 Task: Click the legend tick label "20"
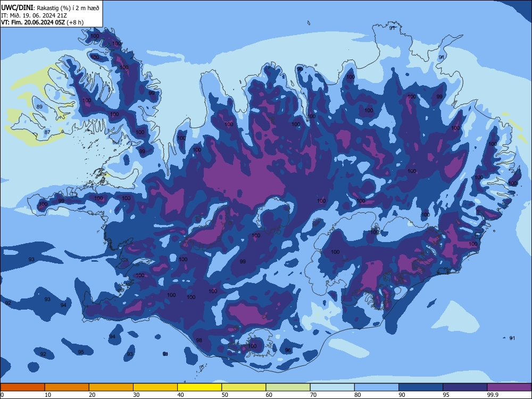click(92, 395)
